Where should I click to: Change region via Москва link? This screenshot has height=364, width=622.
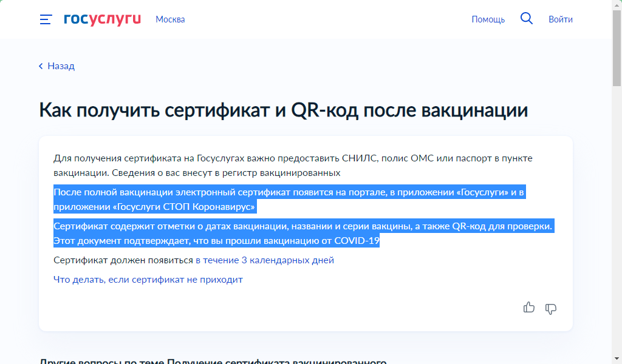coord(170,19)
